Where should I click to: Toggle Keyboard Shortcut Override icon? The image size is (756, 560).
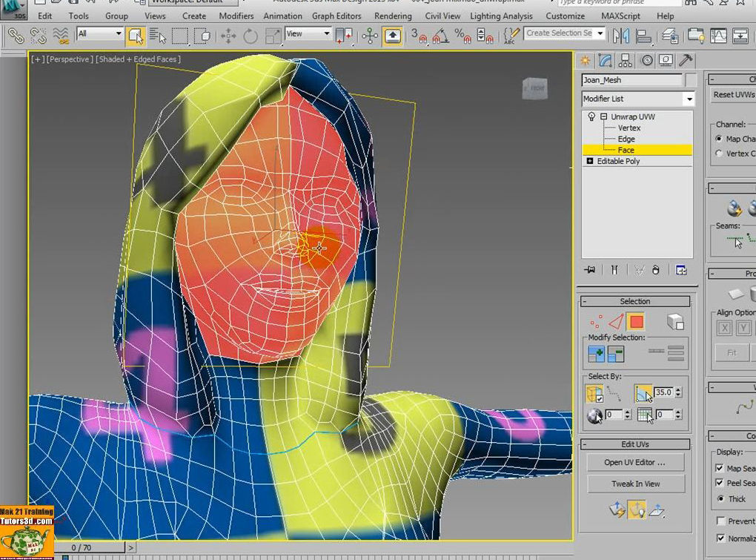click(393, 36)
